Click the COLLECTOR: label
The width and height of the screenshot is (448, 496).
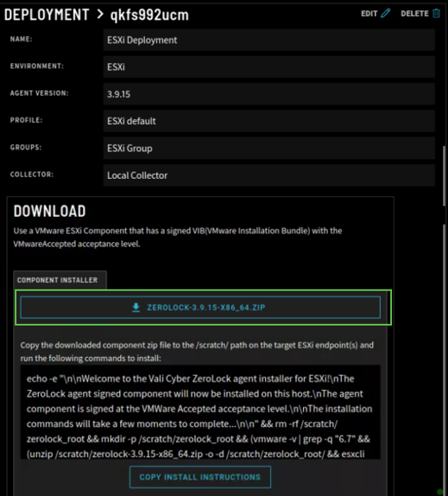pyautogui.click(x=32, y=175)
